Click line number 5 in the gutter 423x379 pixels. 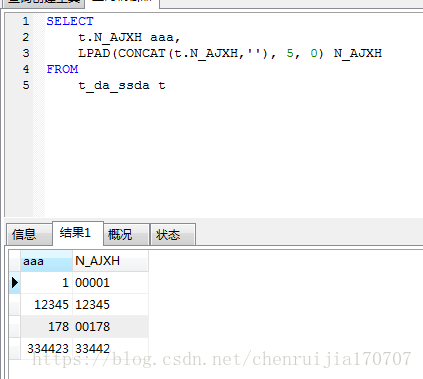pos(26,85)
